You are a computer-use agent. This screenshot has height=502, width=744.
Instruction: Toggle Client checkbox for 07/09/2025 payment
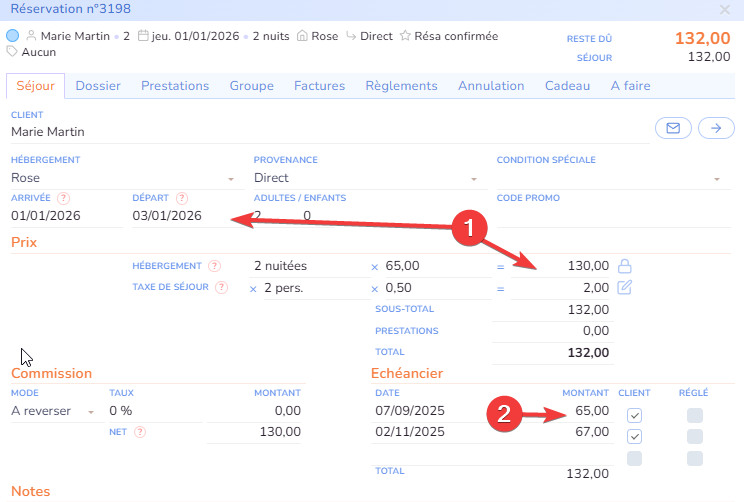click(634, 414)
